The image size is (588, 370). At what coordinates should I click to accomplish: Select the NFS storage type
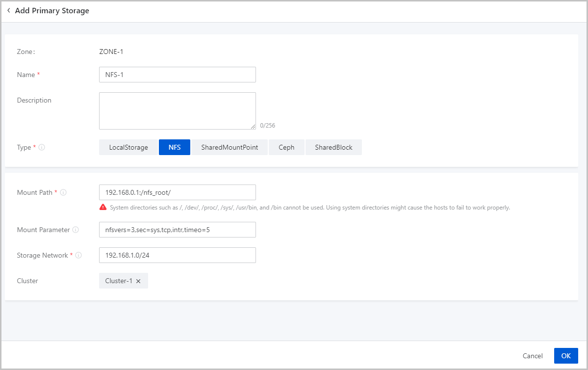175,147
